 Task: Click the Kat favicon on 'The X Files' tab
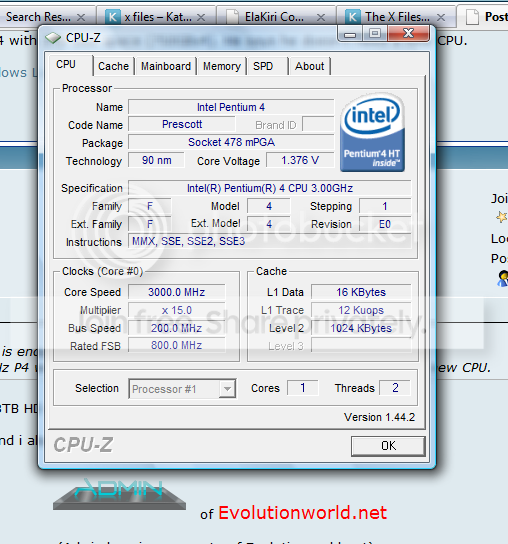[x=353, y=17]
